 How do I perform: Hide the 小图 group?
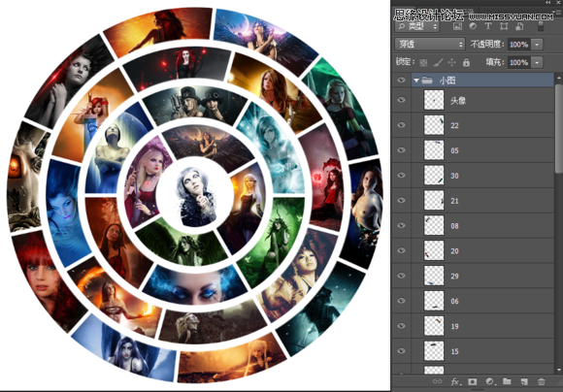pyautogui.click(x=401, y=81)
